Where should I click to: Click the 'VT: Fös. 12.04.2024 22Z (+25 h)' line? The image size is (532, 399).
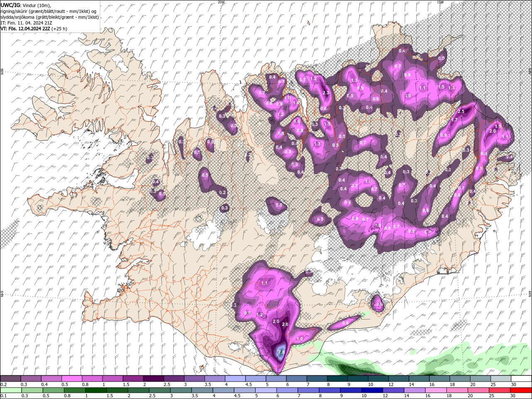coord(34,29)
